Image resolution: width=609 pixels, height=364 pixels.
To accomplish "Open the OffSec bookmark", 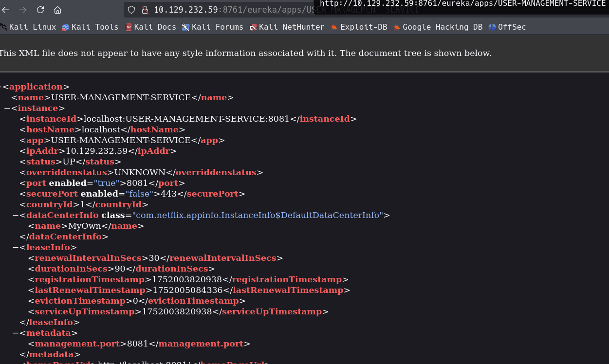I will pos(507,27).
